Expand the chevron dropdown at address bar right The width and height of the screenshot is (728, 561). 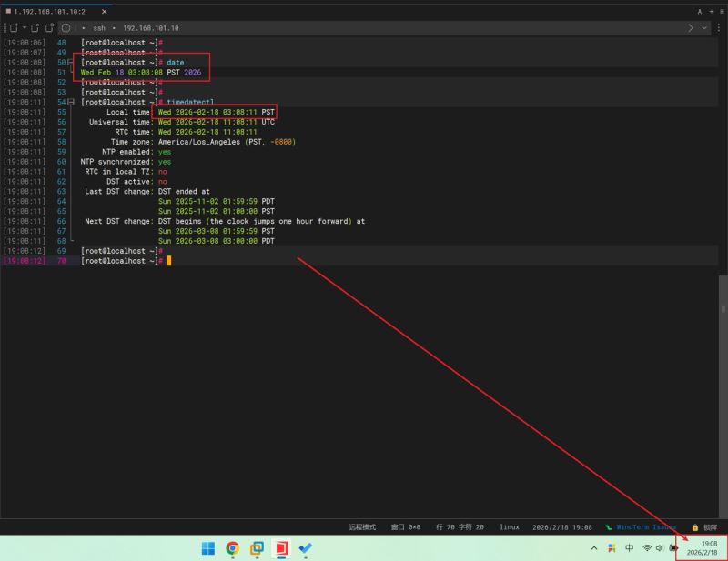tap(704, 28)
